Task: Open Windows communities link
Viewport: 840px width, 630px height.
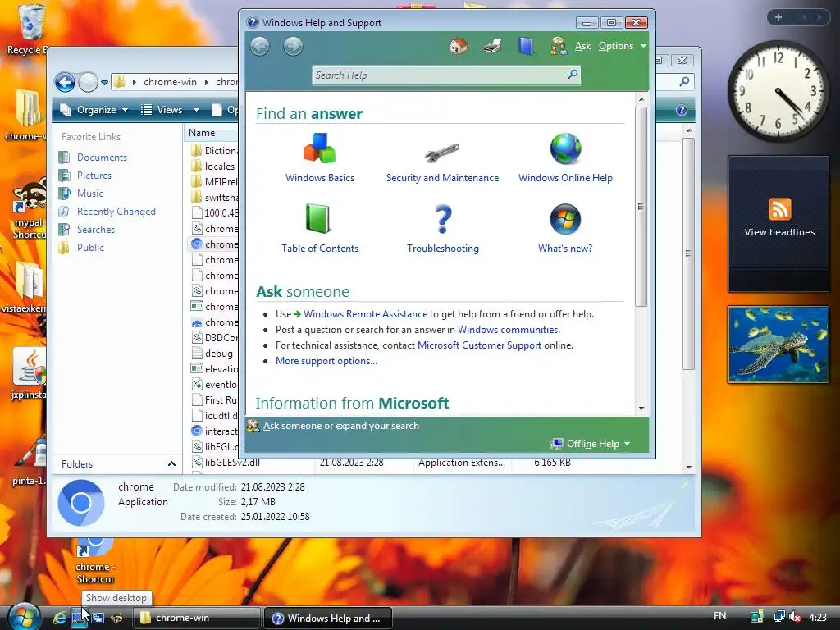Action: click(509, 330)
